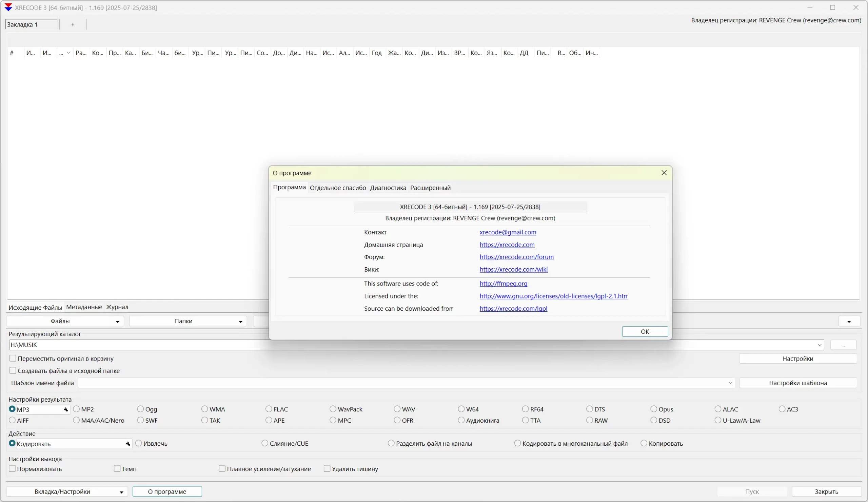The image size is (868, 502).
Task: Close the О программе dialog with the X
Action: pos(664,173)
